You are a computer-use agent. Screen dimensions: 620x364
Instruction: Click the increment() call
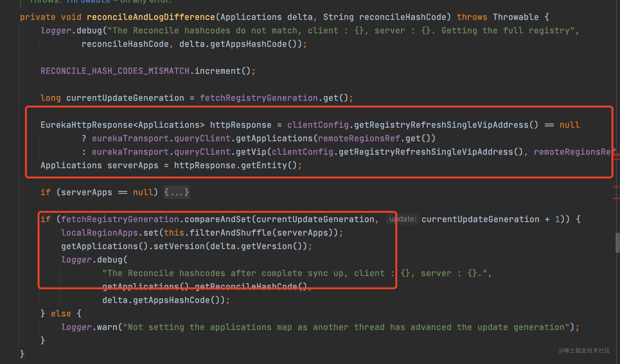223,71
